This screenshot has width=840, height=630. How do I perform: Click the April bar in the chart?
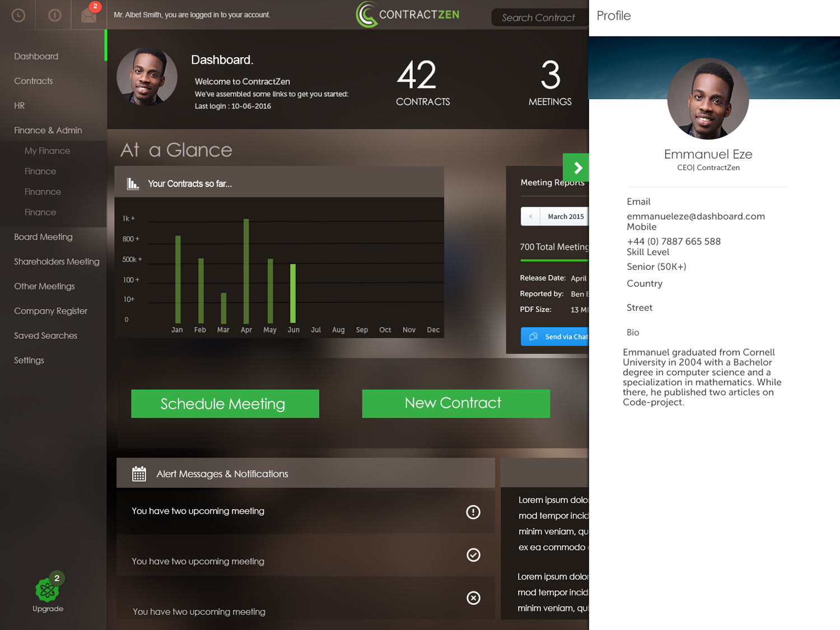point(246,271)
